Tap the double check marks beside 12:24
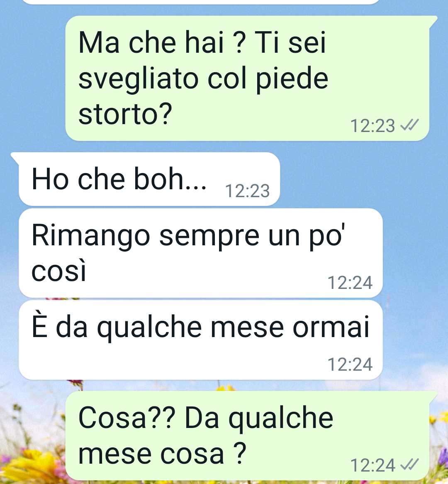Image resolution: width=448 pixels, height=484 pixels. click(x=409, y=464)
